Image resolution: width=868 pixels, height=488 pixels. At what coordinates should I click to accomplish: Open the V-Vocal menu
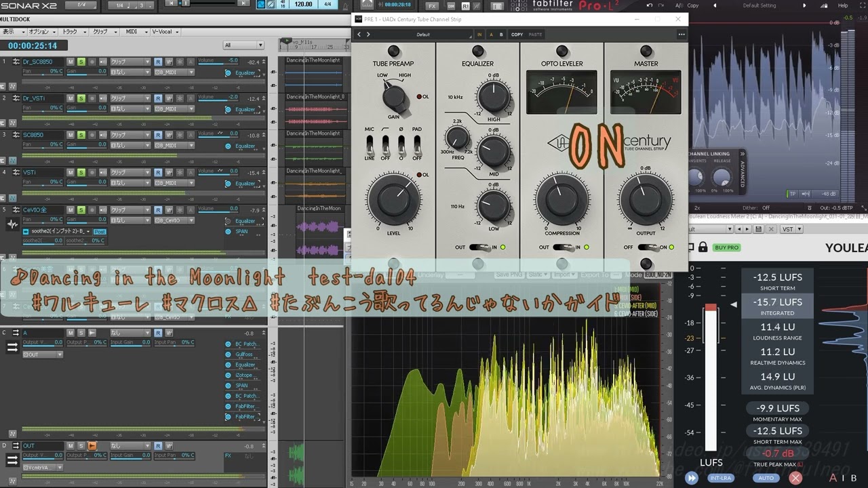161,32
